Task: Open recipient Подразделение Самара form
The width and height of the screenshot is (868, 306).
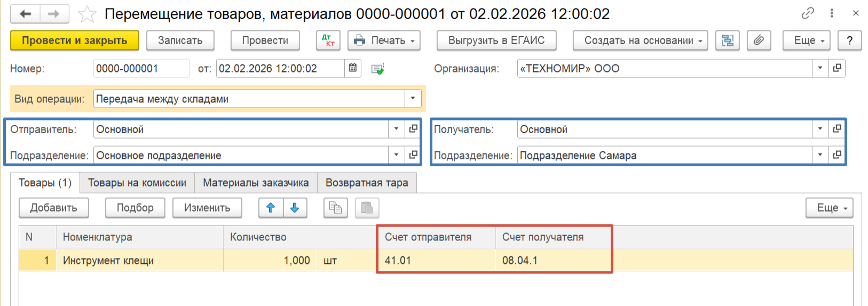Action: pyautogui.click(x=837, y=155)
